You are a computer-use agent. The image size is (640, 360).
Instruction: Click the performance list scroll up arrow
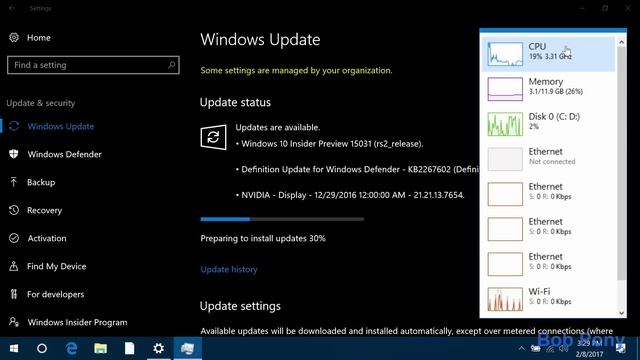point(621,42)
